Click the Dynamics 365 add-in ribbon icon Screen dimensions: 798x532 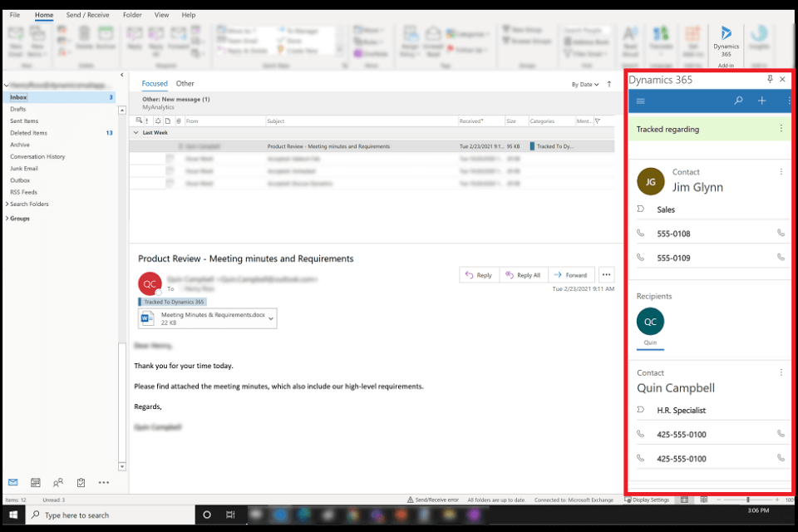[726, 38]
